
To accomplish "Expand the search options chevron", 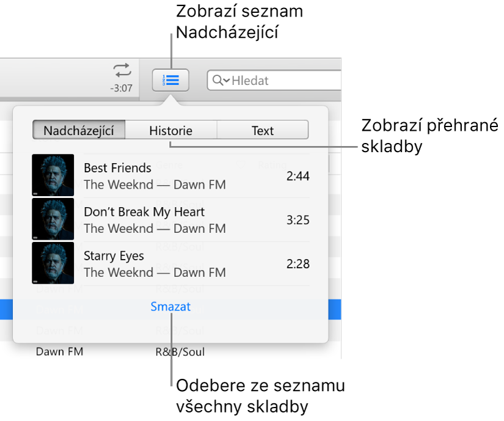I will (x=227, y=80).
